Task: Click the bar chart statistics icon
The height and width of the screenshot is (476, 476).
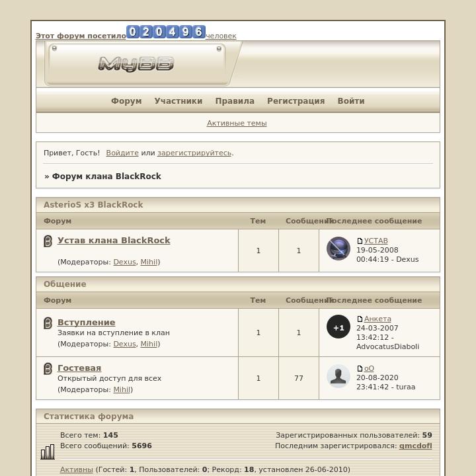Action: (x=48, y=452)
